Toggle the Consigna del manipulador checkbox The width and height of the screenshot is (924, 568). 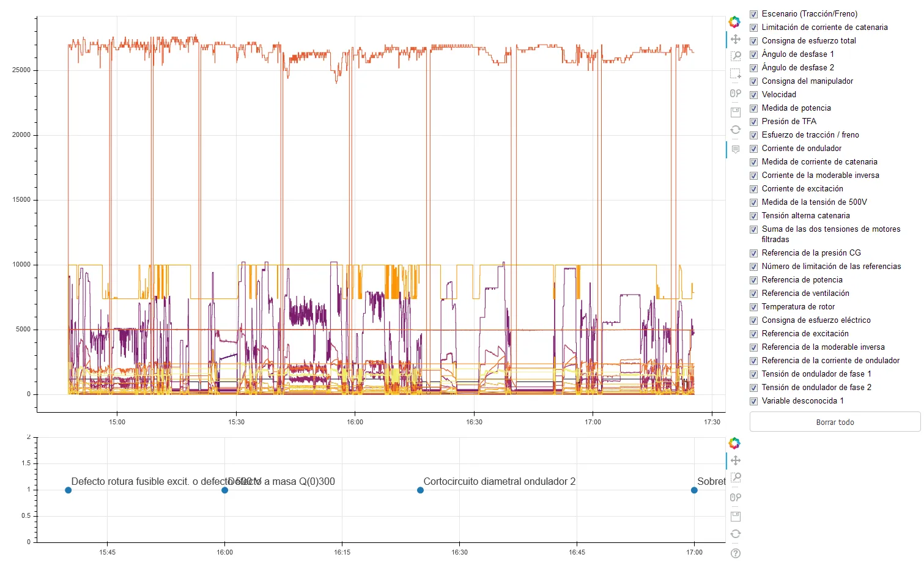coord(754,81)
